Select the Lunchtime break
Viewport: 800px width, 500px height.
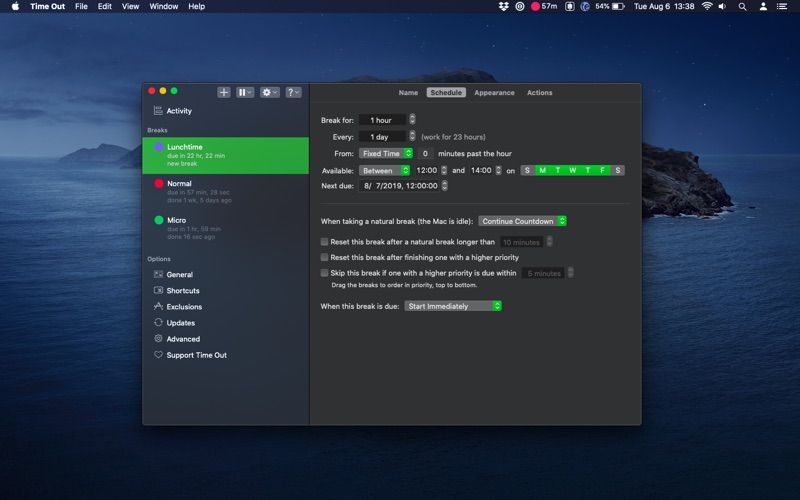[x=226, y=155]
